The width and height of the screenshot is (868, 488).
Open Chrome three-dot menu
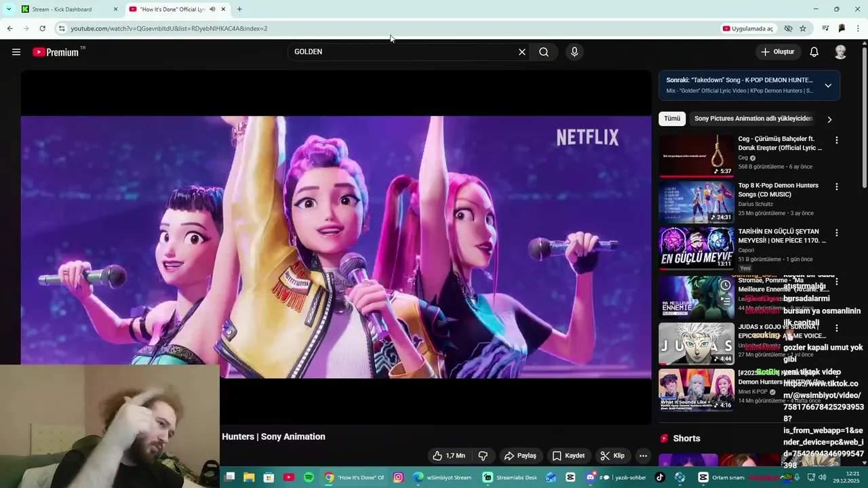(859, 28)
